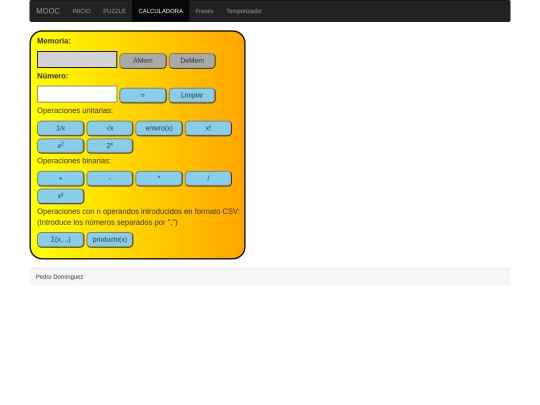Apply the entero(x) operation
Image resolution: width=540 pixels, height=405 pixels.
click(x=159, y=128)
